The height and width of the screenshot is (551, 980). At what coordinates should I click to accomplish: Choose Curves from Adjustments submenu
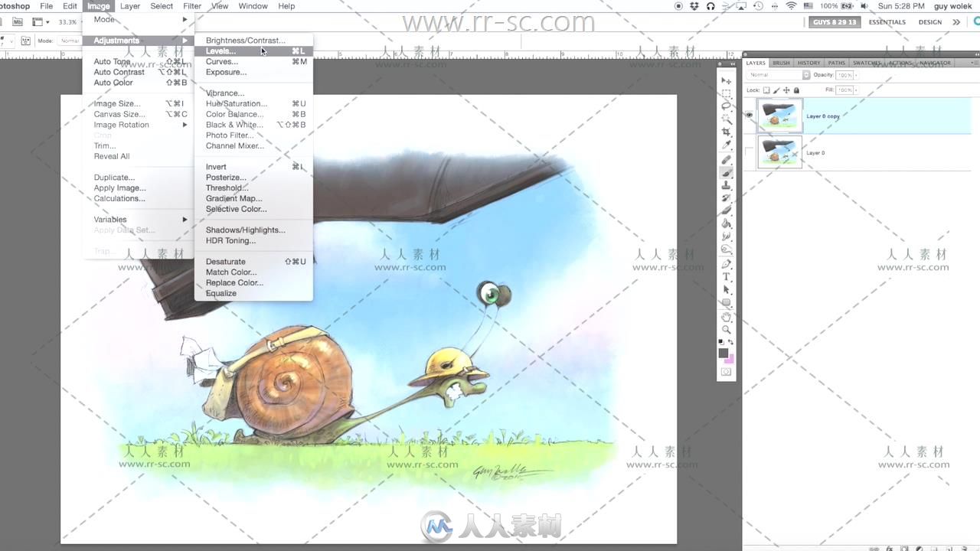[253, 61]
